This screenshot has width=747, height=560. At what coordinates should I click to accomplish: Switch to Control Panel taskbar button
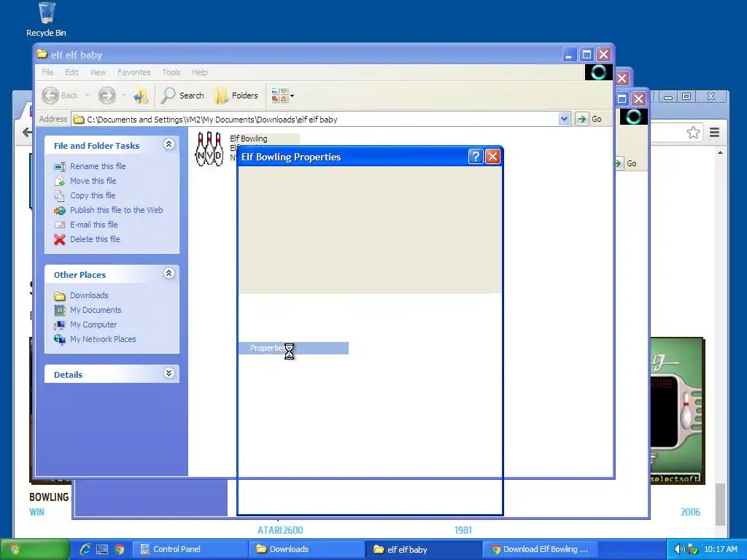pyautogui.click(x=189, y=549)
